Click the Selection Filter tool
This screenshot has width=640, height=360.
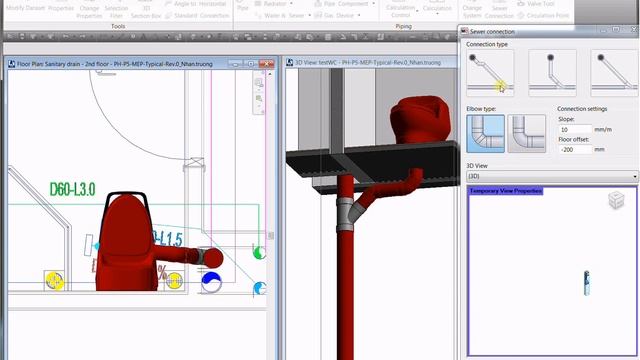(x=116, y=11)
